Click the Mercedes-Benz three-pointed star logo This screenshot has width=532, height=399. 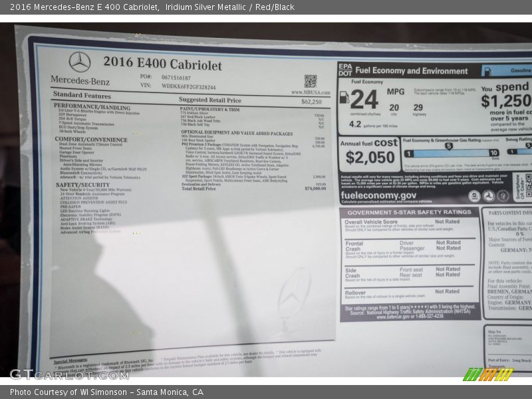(80, 62)
